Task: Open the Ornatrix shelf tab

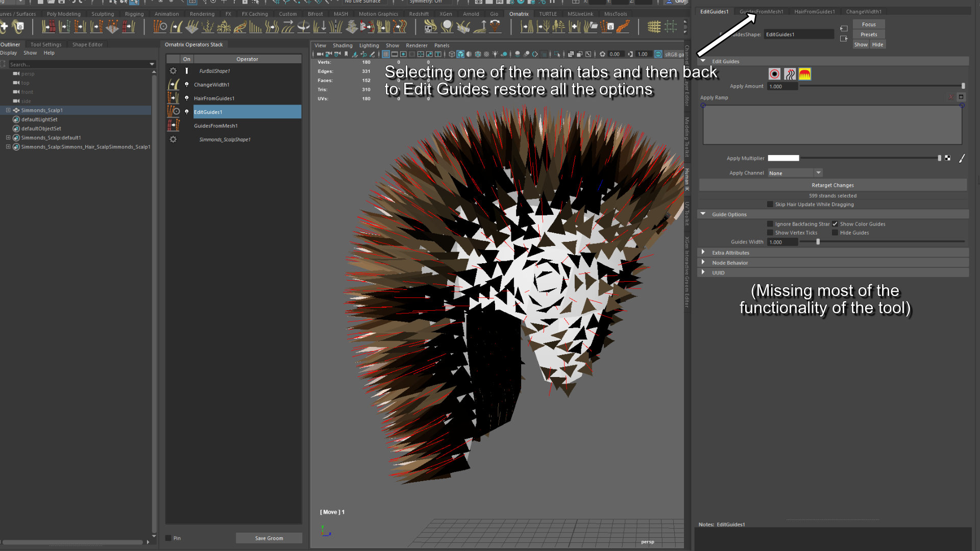Action: tap(519, 14)
